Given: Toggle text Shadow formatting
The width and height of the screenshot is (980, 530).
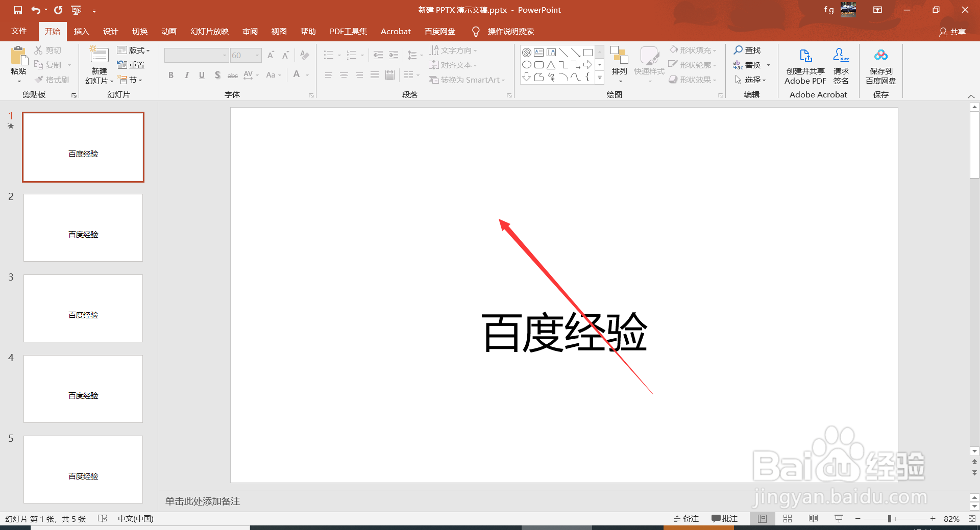Looking at the screenshot, I should click(x=217, y=75).
